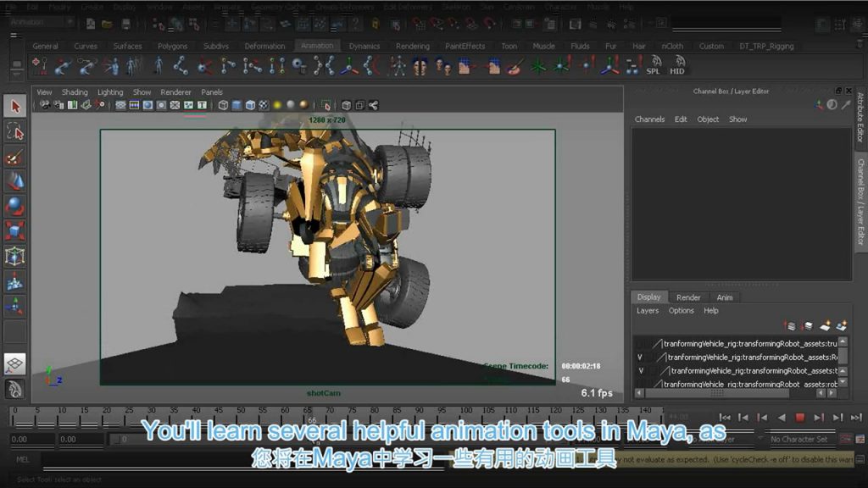Click the paint palette brush shelf icon

(x=515, y=66)
